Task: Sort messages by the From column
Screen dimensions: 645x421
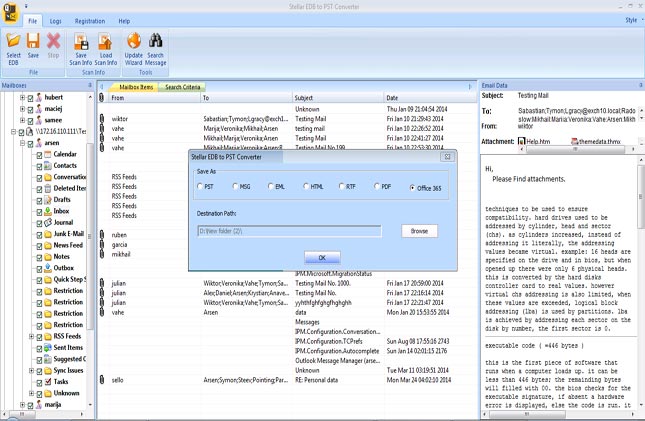Action: pyautogui.click(x=154, y=98)
